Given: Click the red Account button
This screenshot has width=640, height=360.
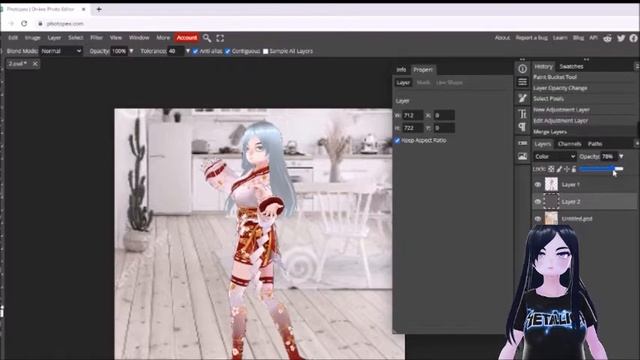Looking at the screenshot, I should tap(187, 38).
